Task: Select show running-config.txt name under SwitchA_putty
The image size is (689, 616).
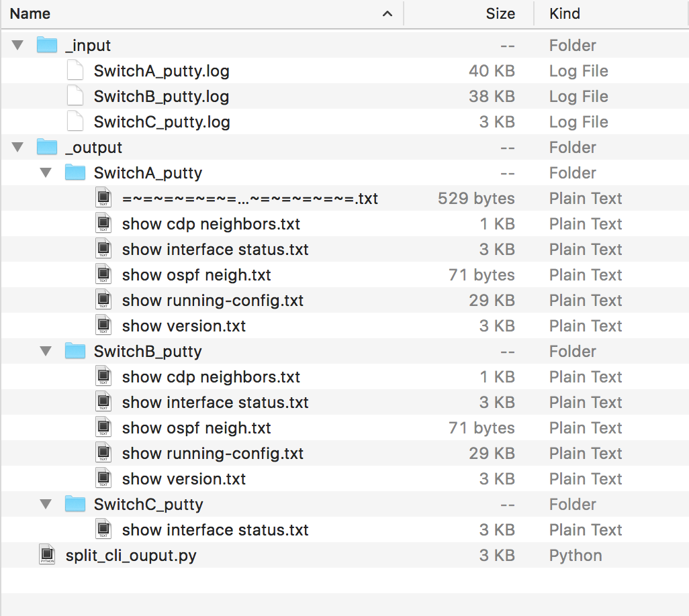Action: tap(213, 301)
